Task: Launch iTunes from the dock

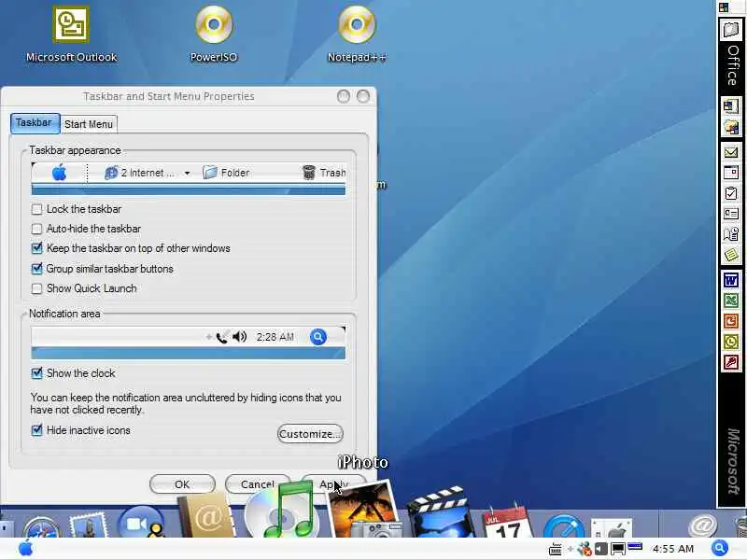Action: (283, 511)
